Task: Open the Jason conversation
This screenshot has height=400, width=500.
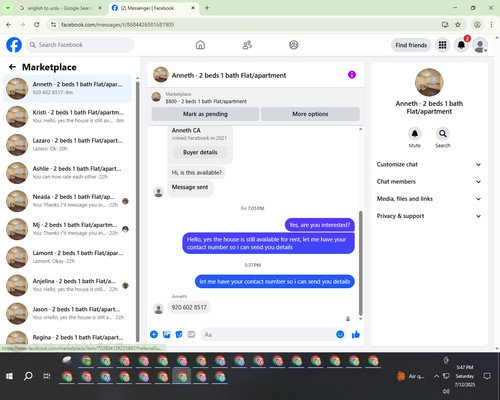Action: 67,313
